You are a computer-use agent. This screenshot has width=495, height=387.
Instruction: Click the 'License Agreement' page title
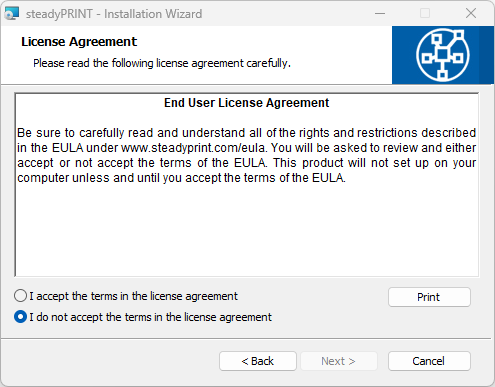79,42
